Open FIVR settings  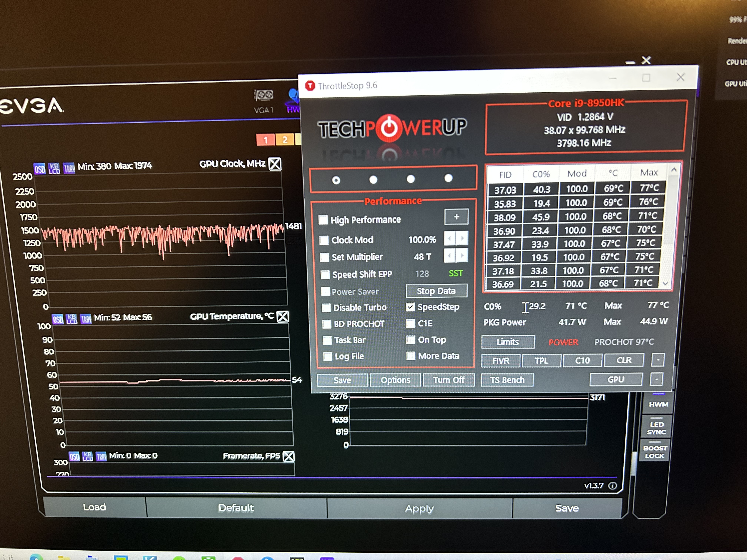[x=501, y=361]
